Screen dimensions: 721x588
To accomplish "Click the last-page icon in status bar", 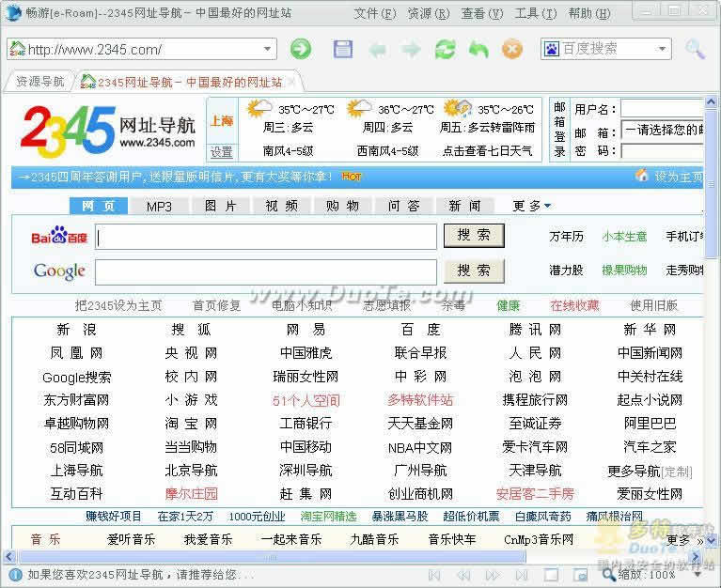I will tap(522, 575).
